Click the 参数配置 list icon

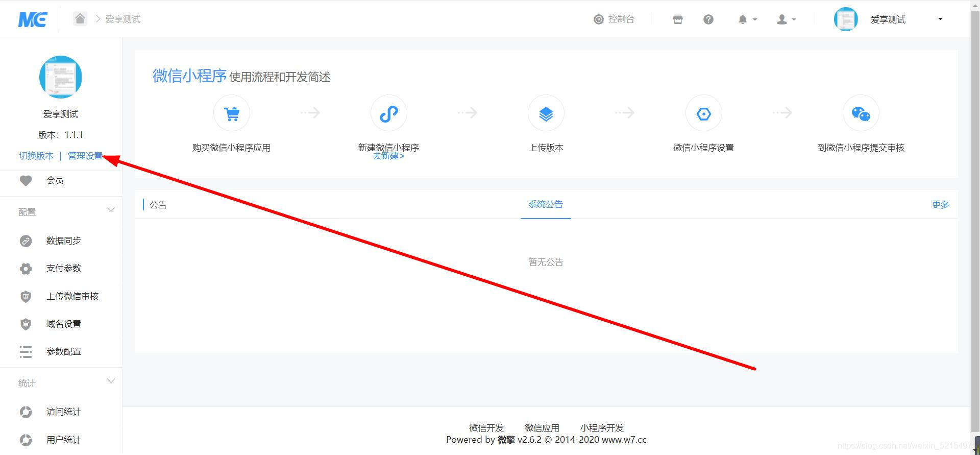pyautogui.click(x=26, y=351)
